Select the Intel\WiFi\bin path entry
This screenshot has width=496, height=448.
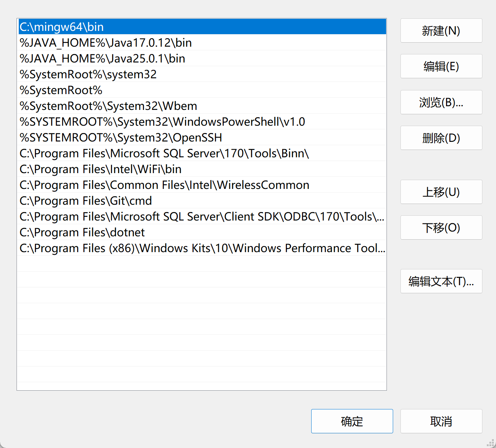[202, 169]
